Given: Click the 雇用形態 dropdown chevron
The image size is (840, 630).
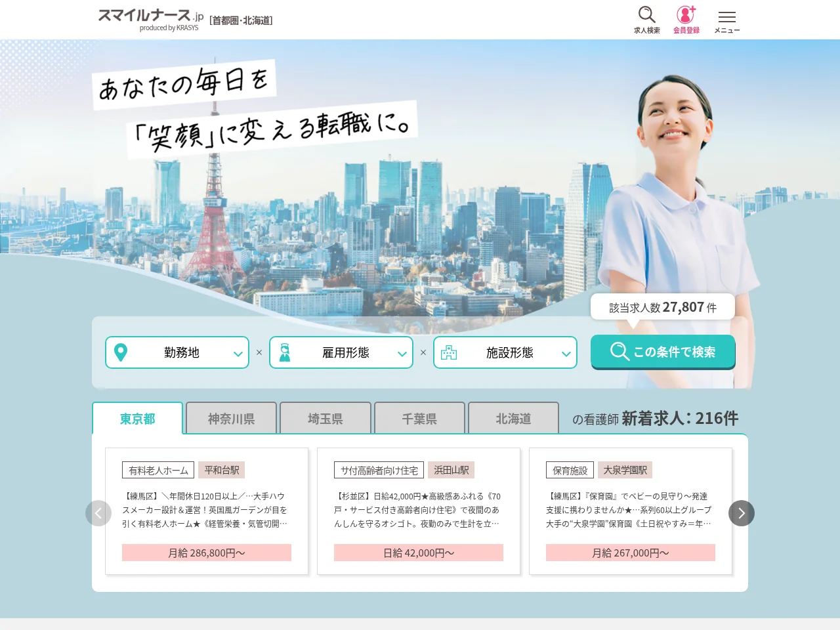Looking at the screenshot, I should click(402, 354).
